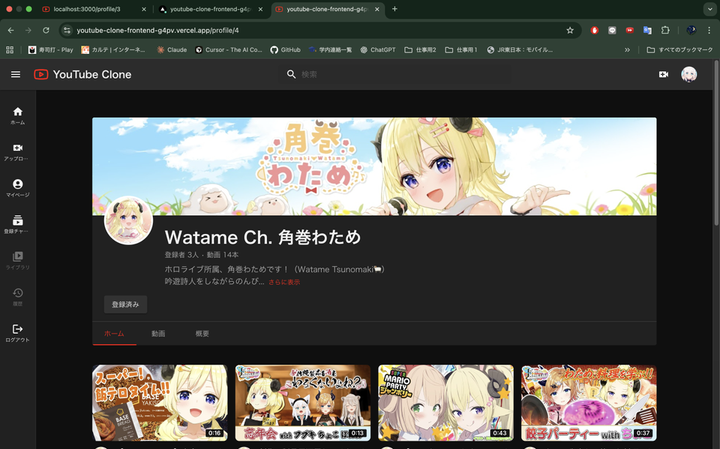Open the 0:13 video thumbnail

tap(303, 403)
